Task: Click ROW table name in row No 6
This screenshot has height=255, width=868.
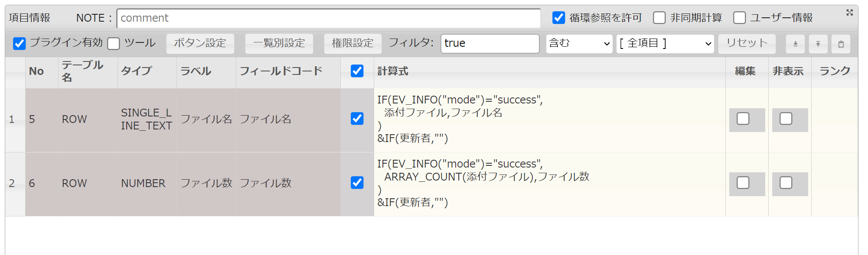Action: pos(88,184)
